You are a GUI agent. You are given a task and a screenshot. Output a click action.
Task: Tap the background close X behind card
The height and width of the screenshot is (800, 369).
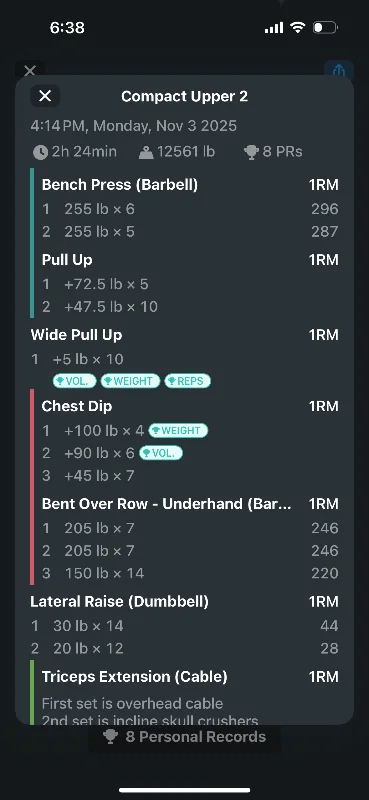click(x=30, y=69)
